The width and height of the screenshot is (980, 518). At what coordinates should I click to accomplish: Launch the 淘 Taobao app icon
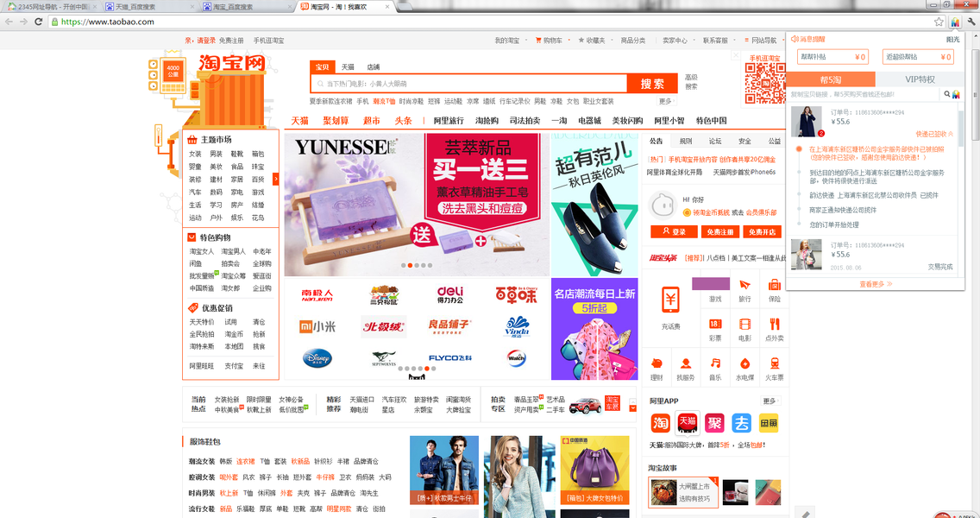[x=660, y=423]
